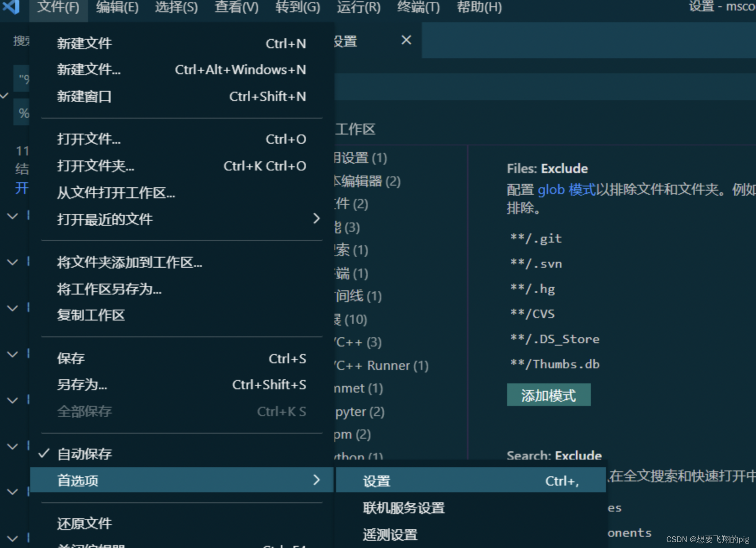Open the 文件(F) menu
This screenshot has width=756, height=548.
pyautogui.click(x=58, y=7)
